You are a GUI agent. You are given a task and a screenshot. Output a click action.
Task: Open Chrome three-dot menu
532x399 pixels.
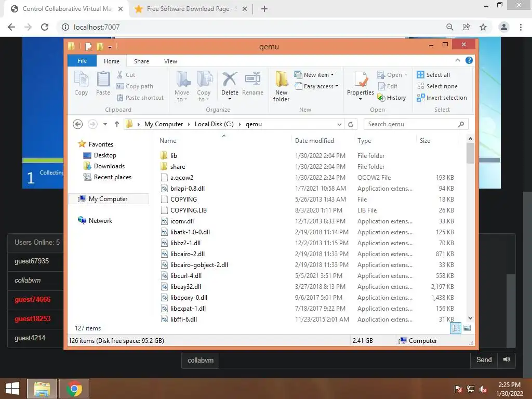[521, 27]
